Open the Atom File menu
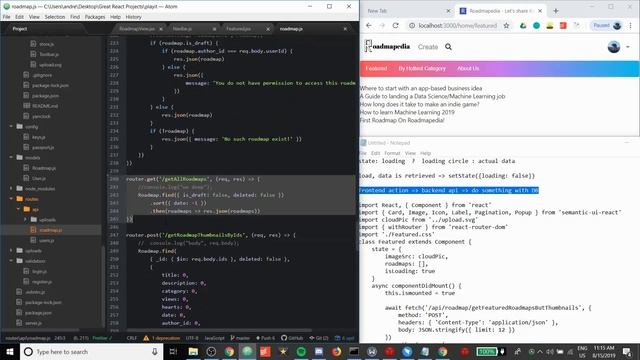Image resolution: width=640 pixels, height=360 pixels. (x=7, y=17)
